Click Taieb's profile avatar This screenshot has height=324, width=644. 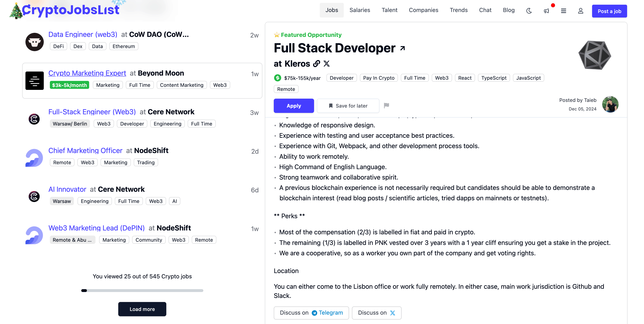tap(610, 104)
